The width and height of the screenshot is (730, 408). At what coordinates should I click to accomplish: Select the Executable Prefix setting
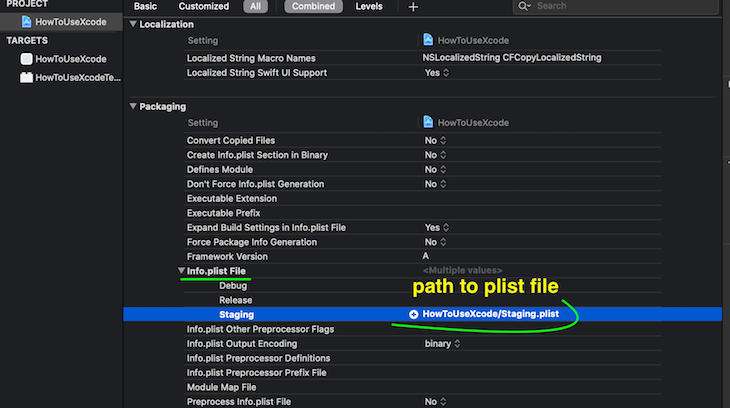[x=223, y=213]
